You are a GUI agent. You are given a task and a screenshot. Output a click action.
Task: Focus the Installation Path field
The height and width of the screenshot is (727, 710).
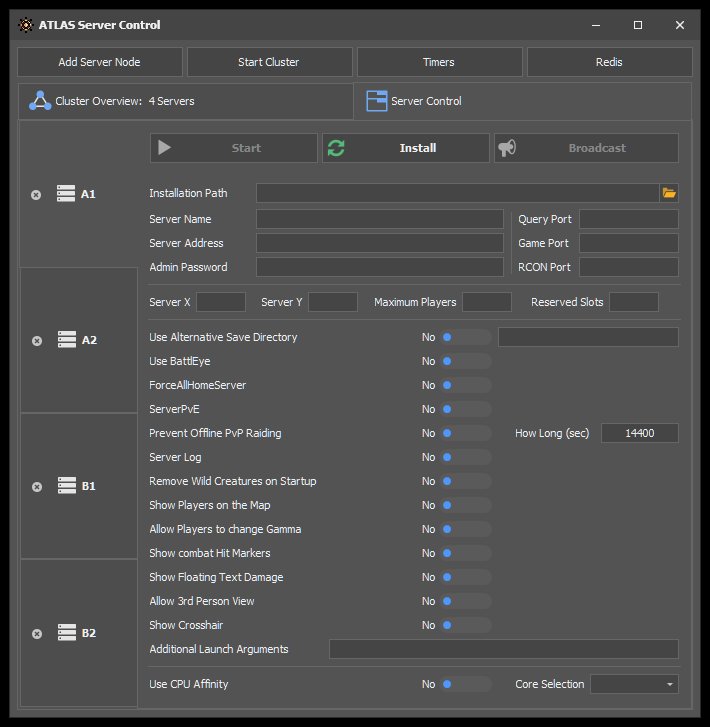click(458, 193)
